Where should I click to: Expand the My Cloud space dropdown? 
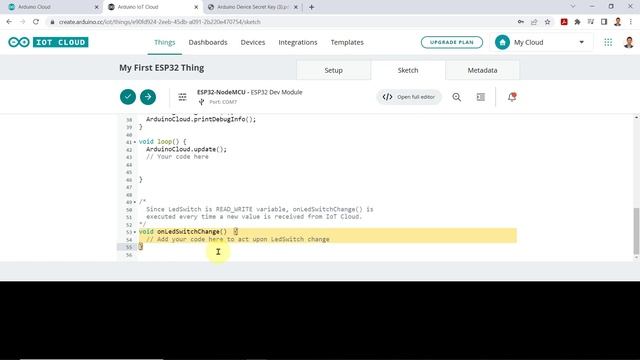point(582,42)
